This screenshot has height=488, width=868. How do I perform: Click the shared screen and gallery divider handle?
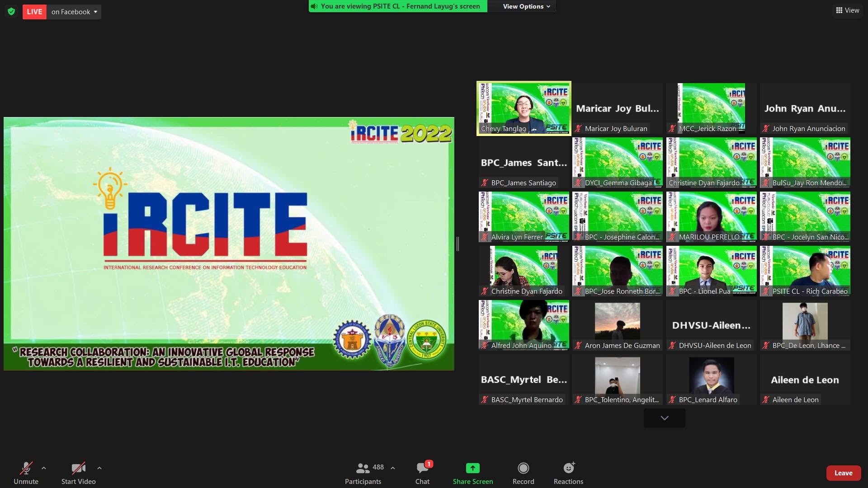click(x=458, y=244)
